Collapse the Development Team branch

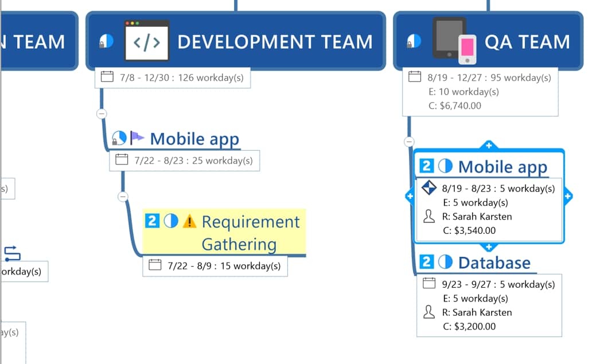102,113
